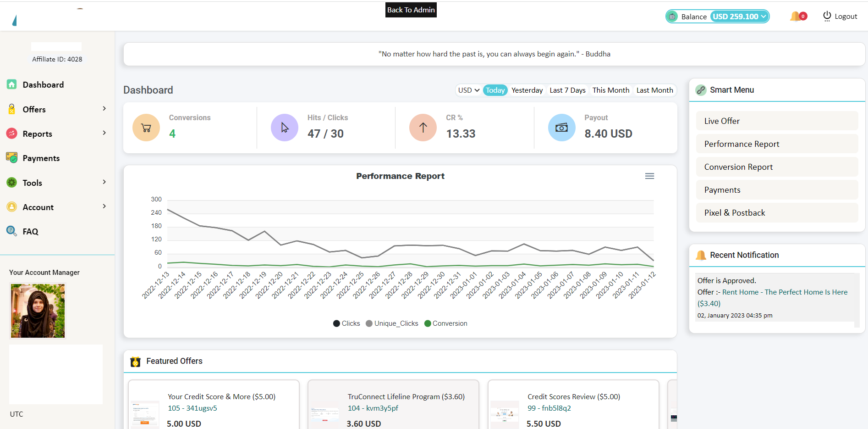Open the USD currency dropdown
Viewport: 868px width, 429px height.
point(468,90)
